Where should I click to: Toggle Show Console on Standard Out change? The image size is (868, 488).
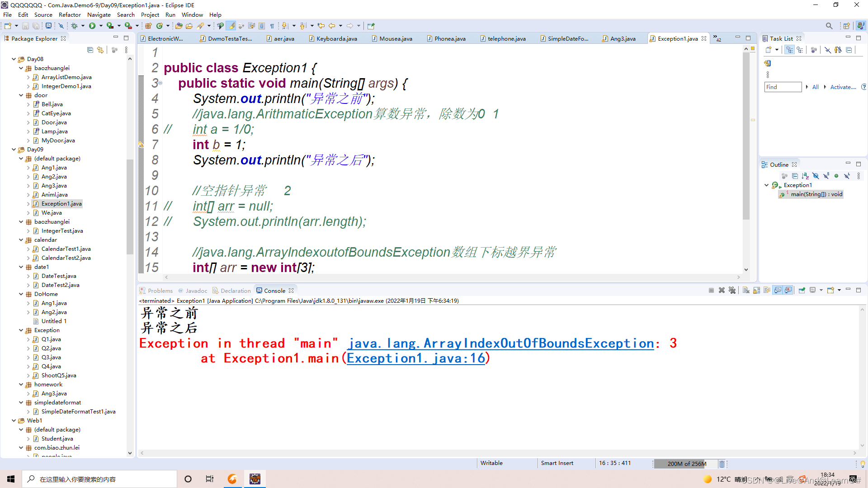[x=778, y=290]
